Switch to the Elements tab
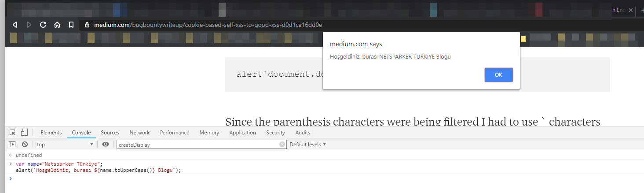 (x=51, y=133)
